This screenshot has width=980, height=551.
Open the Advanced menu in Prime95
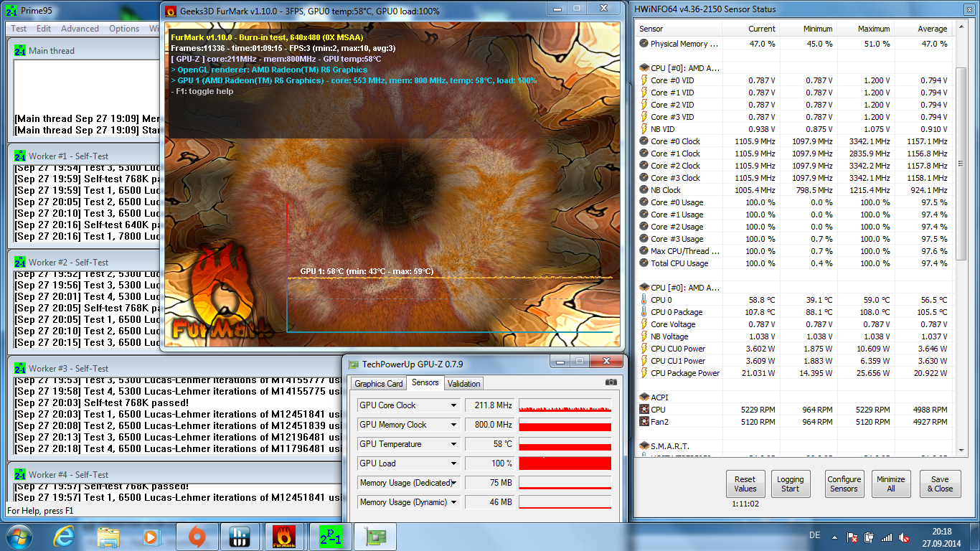click(x=80, y=29)
